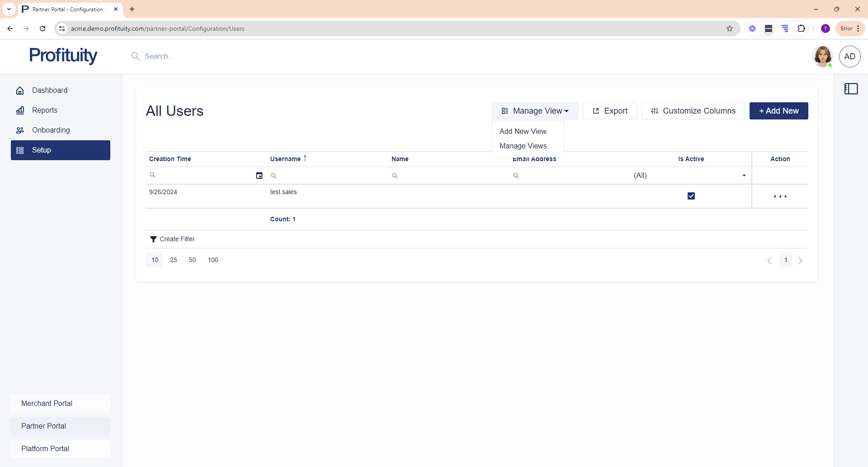Open the three-dot Action menu for test.sales
The image size is (868, 467).
pyautogui.click(x=780, y=196)
